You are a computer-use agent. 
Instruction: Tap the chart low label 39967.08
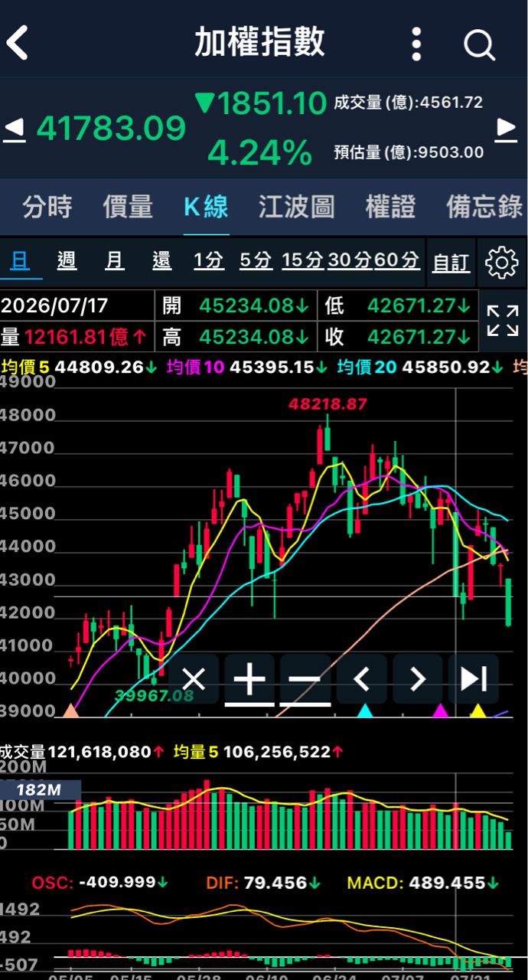point(155,695)
